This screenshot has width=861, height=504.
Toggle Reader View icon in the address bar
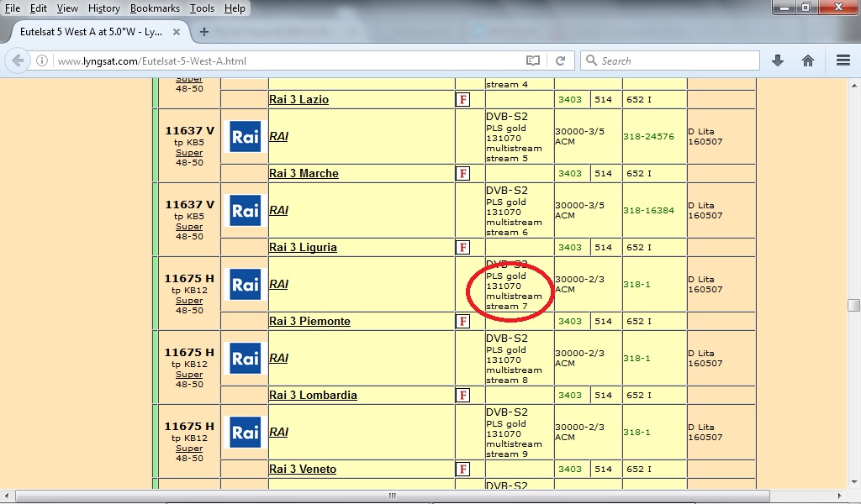(x=532, y=60)
